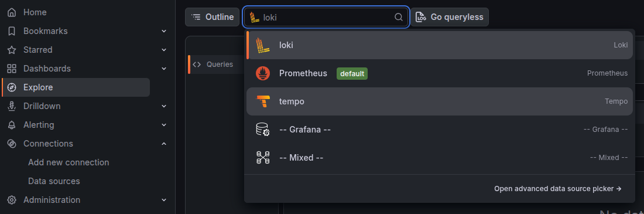Viewport: 644px width, 214px height.
Task: Expand the Bookmarks section chevron
Action: coord(164,31)
